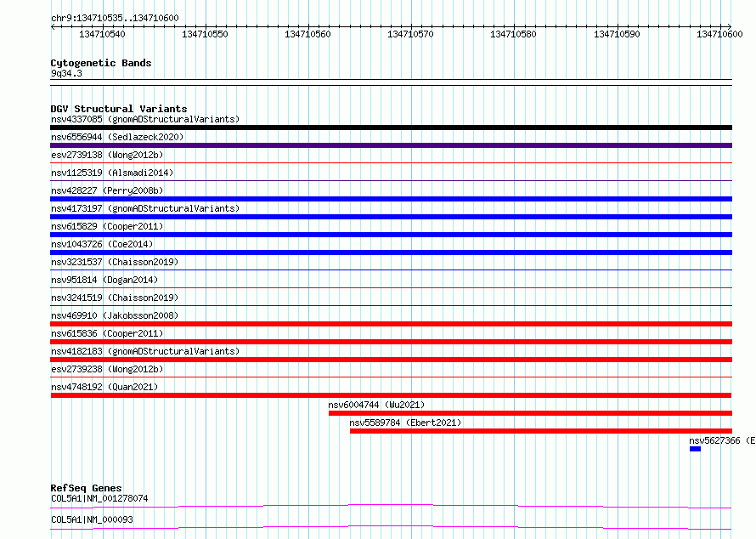Click the nsv4337085 gnomADStructuralVariants label
The image size is (756, 539).
click(145, 119)
